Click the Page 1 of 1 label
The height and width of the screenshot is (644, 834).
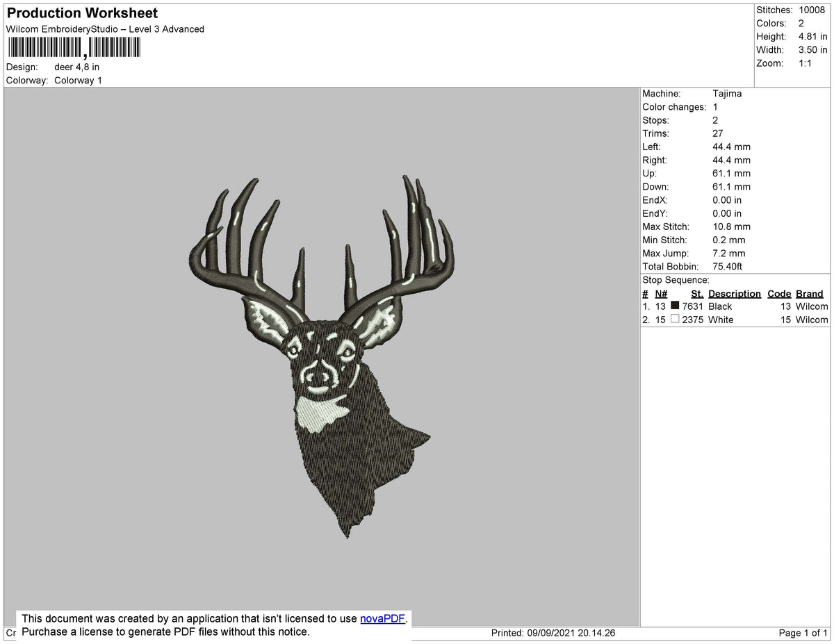click(x=803, y=632)
